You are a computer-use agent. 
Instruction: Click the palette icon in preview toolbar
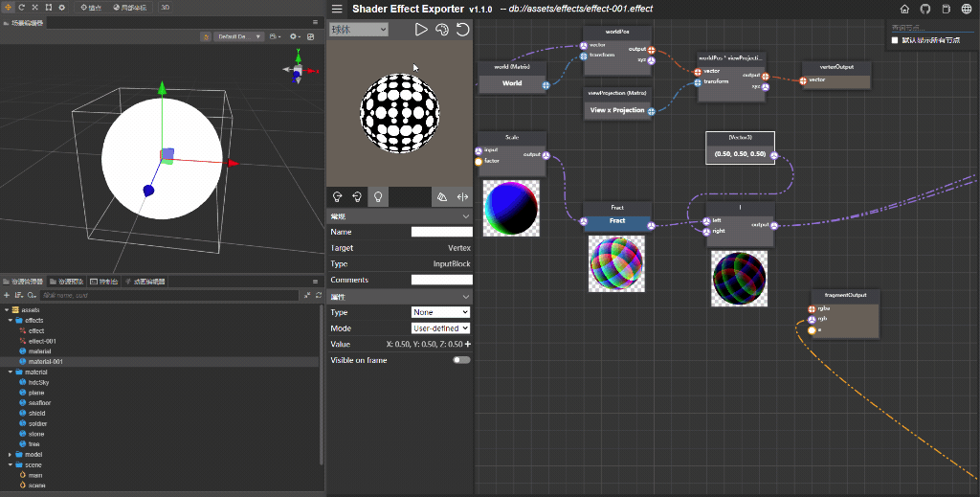[441, 30]
